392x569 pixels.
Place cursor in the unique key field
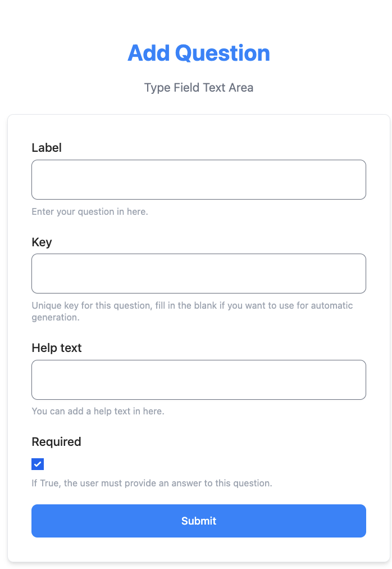[199, 274]
